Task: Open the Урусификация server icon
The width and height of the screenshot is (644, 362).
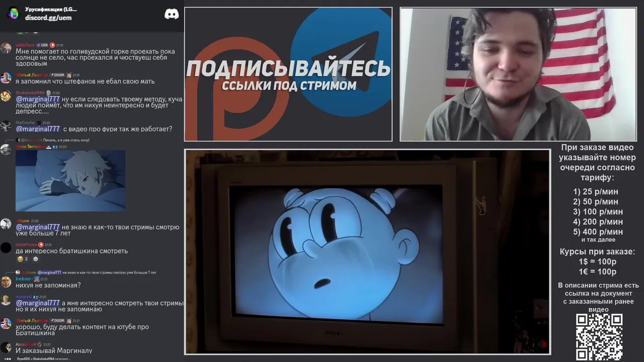Action: coord(14,14)
